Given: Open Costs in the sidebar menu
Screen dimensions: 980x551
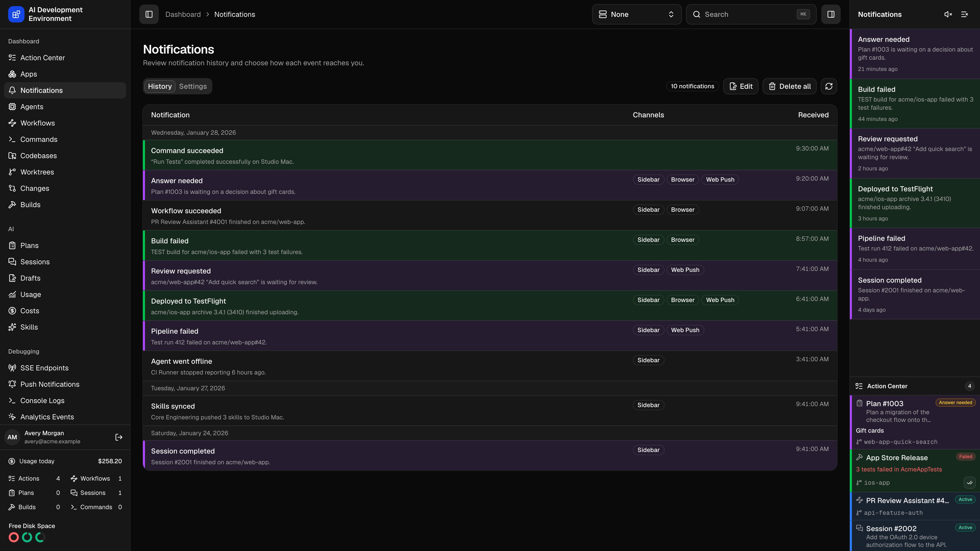Looking at the screenshot, I should click(65, 311).
